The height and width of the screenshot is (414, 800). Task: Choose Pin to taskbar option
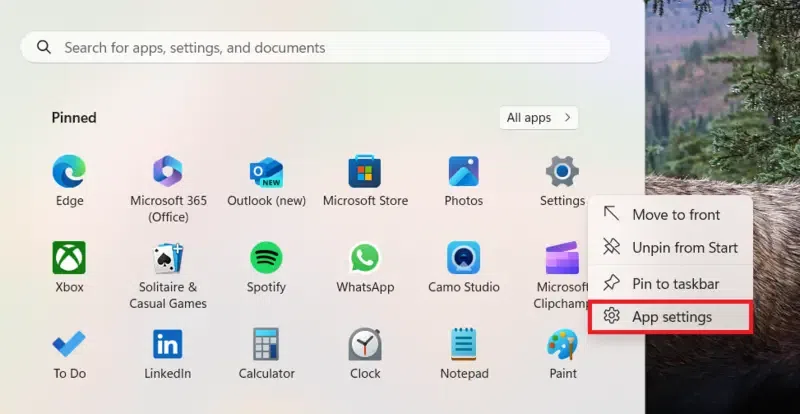(670, 283)
